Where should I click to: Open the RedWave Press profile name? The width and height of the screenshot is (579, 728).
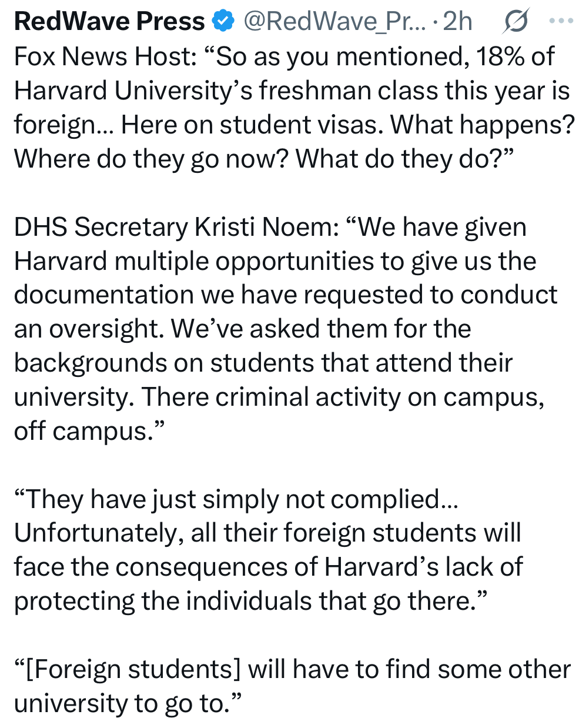point(109,21)
